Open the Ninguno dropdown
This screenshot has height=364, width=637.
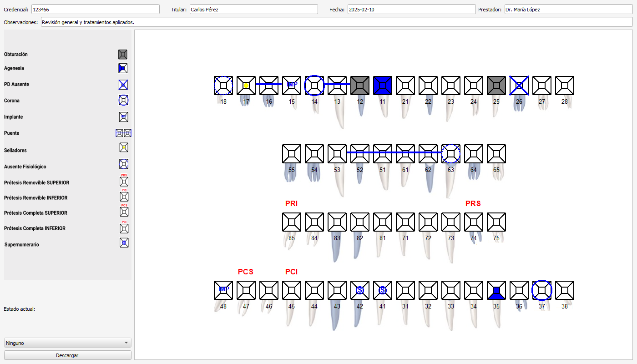pyautogui.click(x=67, y=343)
